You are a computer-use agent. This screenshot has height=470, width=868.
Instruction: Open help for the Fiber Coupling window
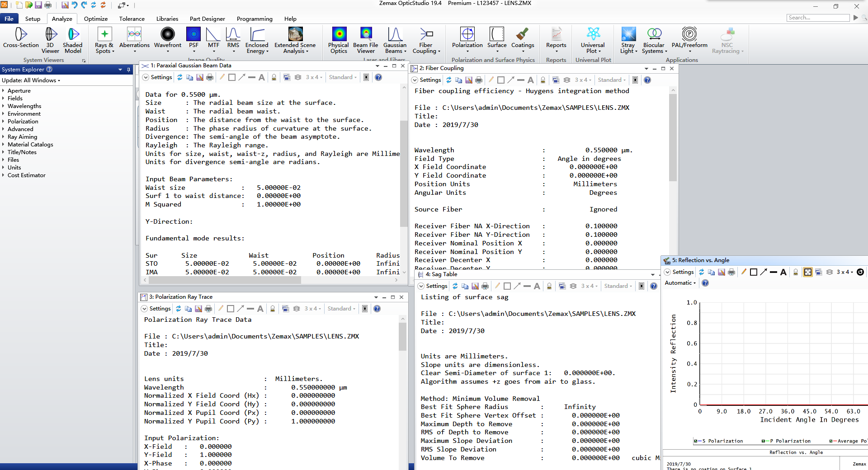[647, 80]
